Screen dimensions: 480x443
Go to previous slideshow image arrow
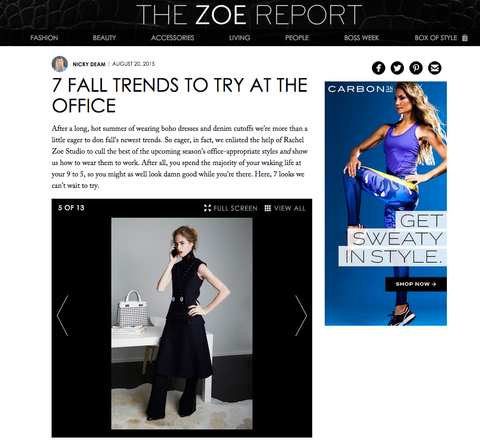(63, 315)
